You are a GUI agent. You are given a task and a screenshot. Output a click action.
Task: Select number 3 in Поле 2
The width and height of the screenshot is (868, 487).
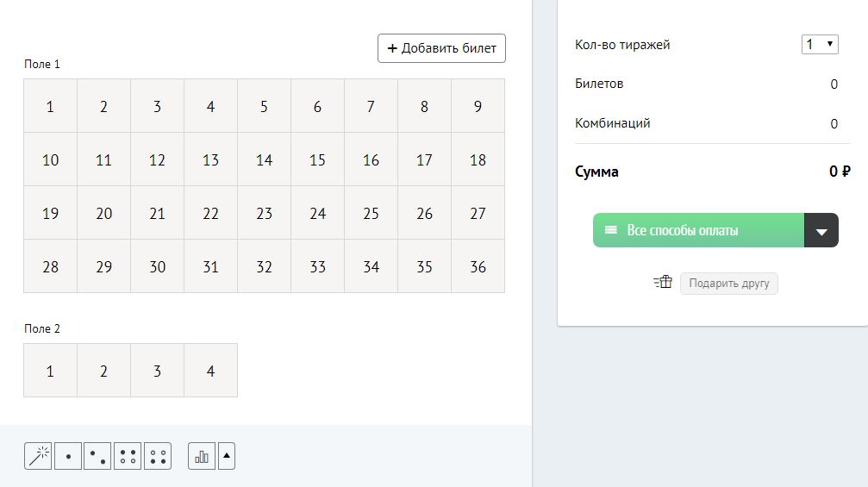click(x=157, y=371)
